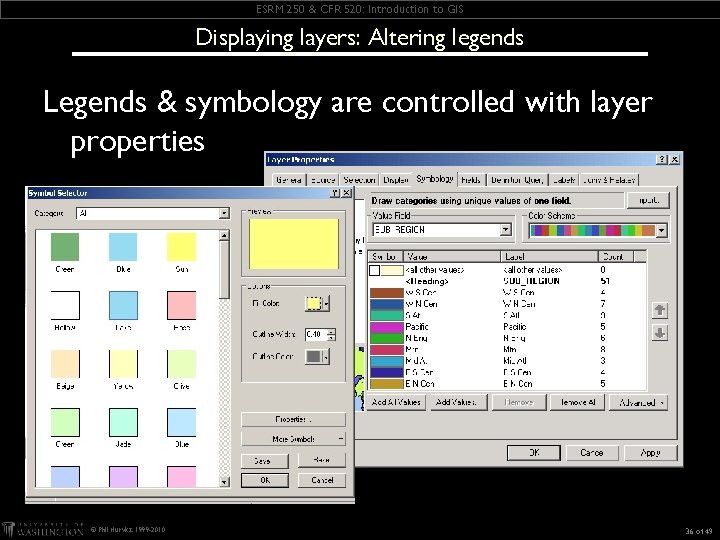Choose the Blue symbol in the top row

(123, 247)
